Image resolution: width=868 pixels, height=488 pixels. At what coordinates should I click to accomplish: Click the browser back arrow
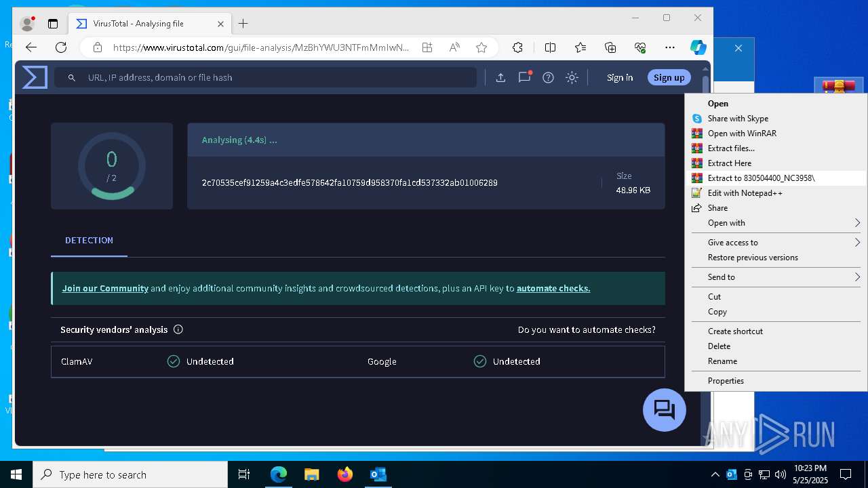(x=31, y=47)
